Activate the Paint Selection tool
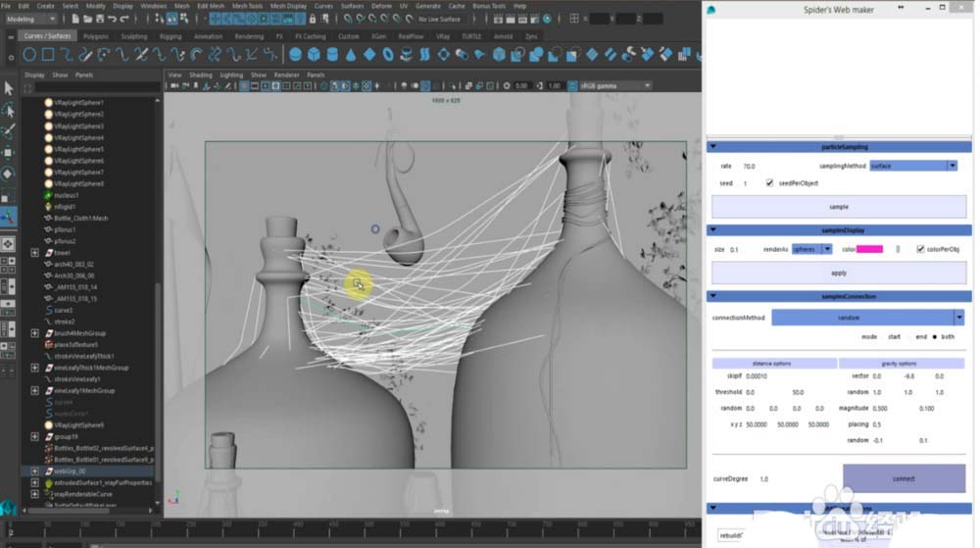The width and height of the screenshot is (980, 548). tap(9, 129)
